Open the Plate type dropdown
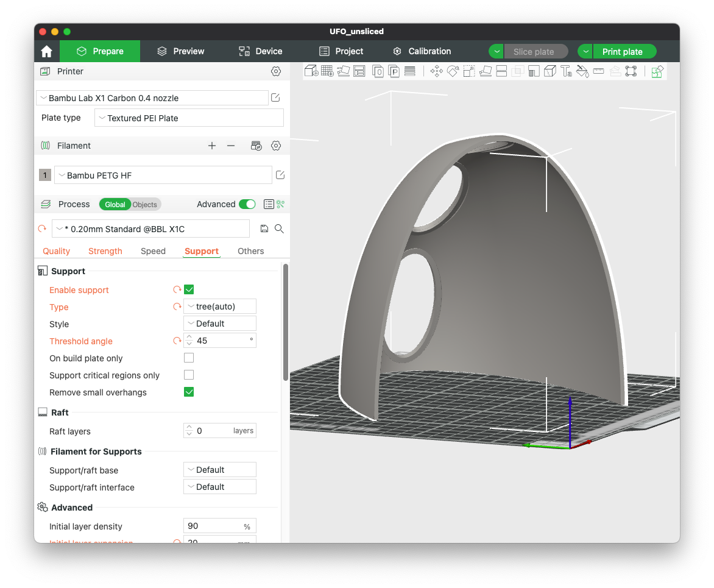The width and height of the screenshot is (714, 588). [189, 118]
